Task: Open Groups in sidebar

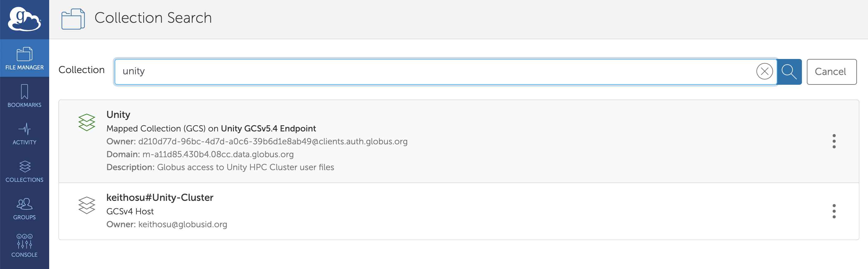Action: tap(24, 209)
